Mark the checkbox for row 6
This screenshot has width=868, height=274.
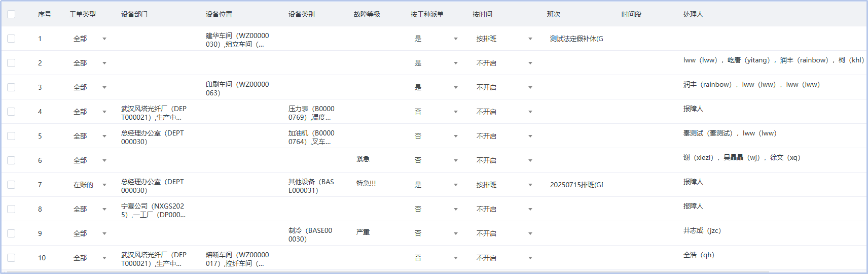pos(11,160)
